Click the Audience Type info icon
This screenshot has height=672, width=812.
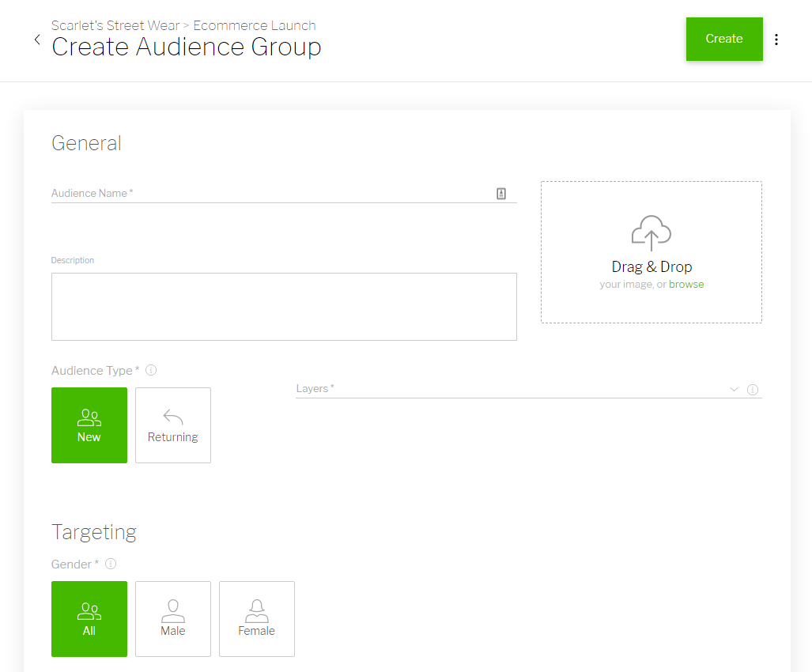[x=151, y=370]
